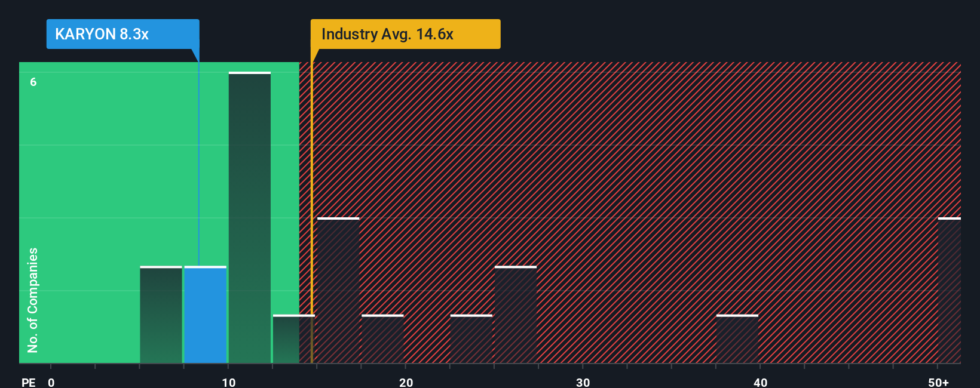Click the x-axis label 50+

coord(938,382)
